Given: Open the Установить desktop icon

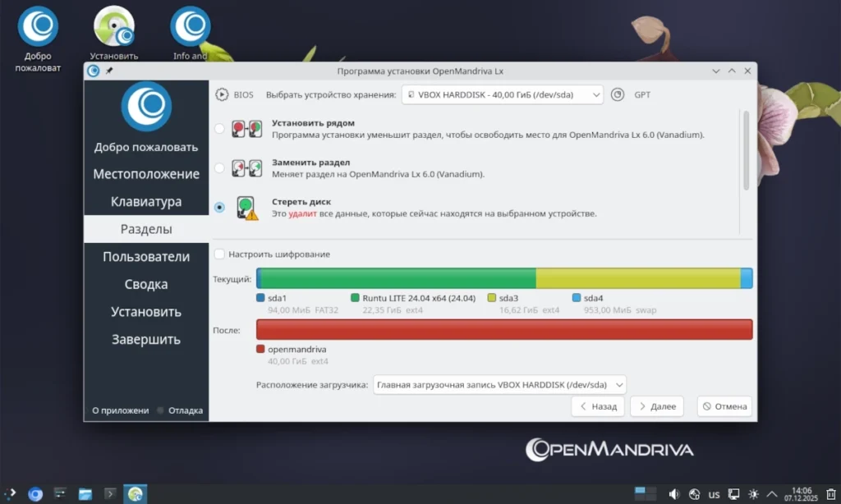Looking at the screenshot, I should pos(113,33).
